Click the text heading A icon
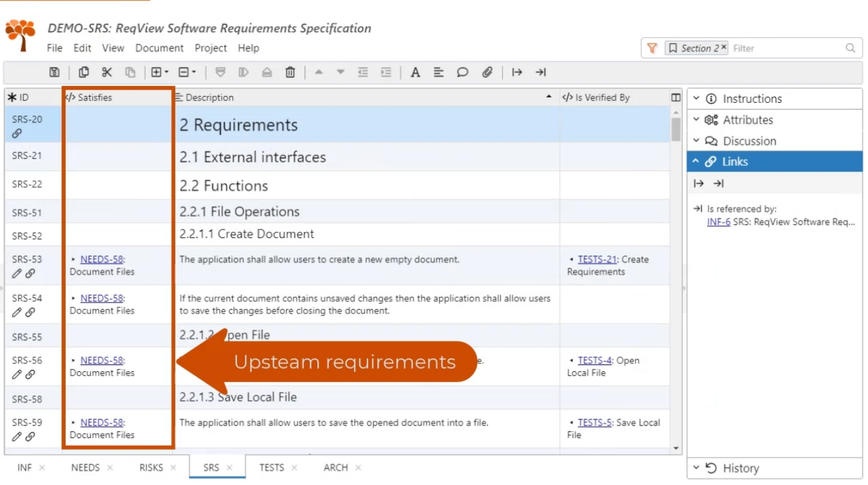Viewport: 868px width, 485px height. 415,72
